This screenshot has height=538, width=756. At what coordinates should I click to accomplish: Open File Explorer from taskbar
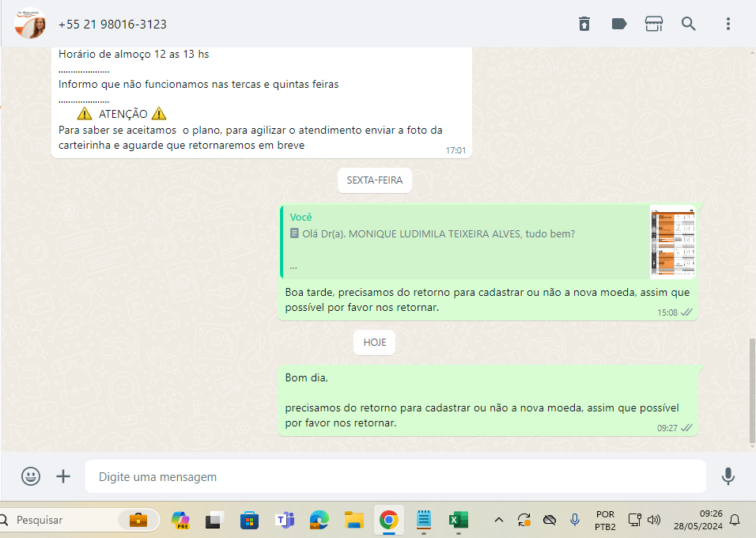(x=354, y=520)
